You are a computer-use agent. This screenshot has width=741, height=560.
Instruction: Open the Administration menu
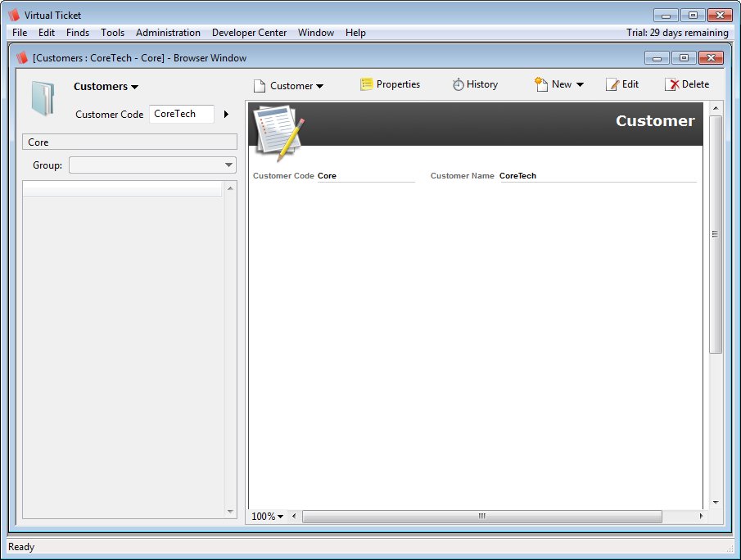click(x=168, y=33)
